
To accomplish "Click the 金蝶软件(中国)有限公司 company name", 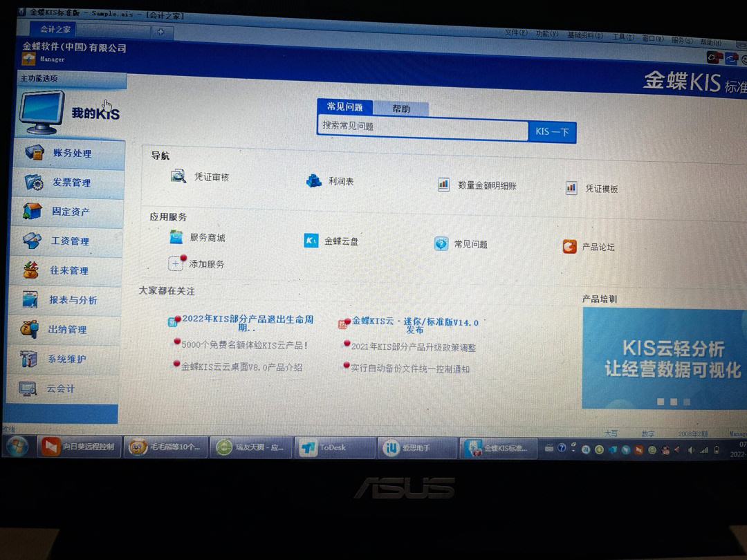I will pos(74,47).
